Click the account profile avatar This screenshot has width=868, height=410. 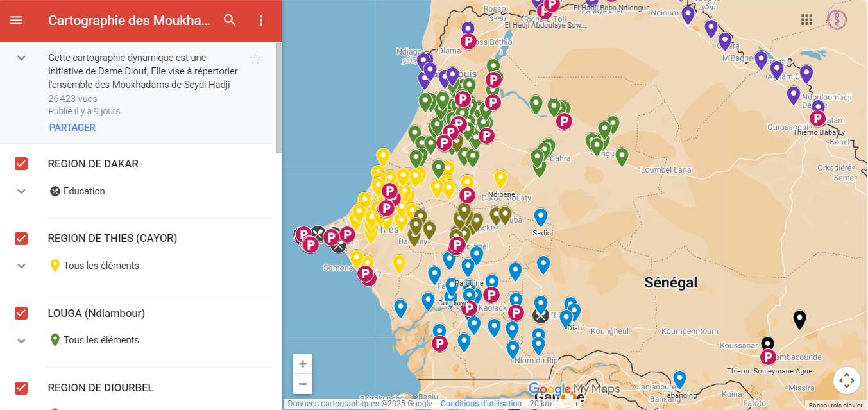[x=837, y=20]
